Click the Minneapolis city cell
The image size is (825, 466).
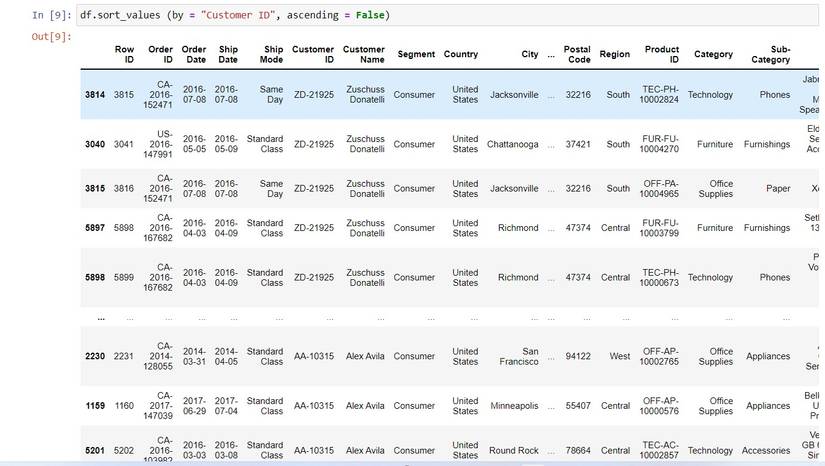pos(514,406)
